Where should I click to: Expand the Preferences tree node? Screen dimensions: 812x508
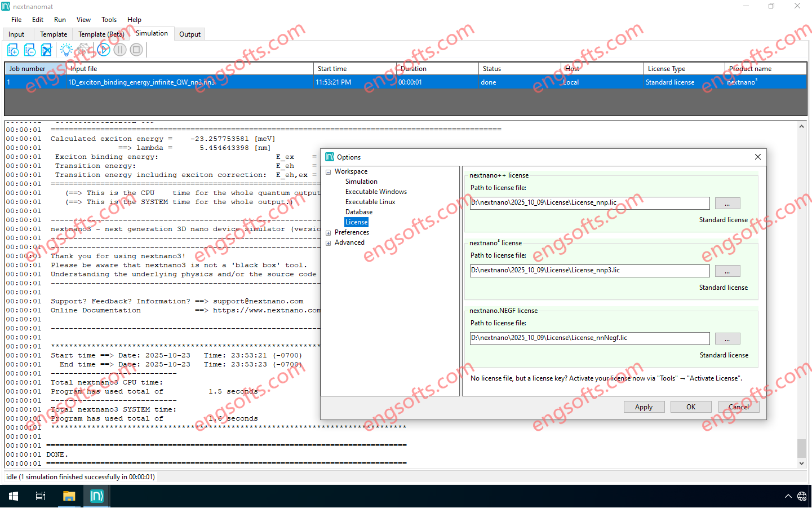pyautogui.click(x=328, y=233)
